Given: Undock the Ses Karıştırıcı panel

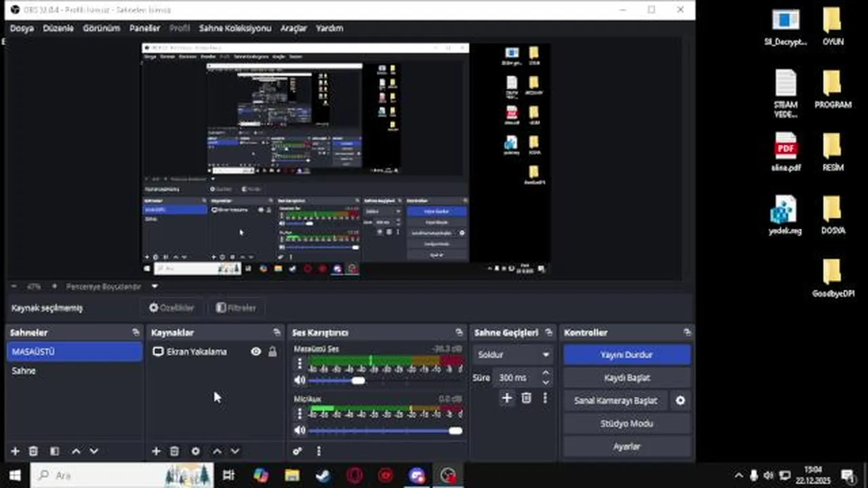Looking at the screenshot, I should 459,333.
